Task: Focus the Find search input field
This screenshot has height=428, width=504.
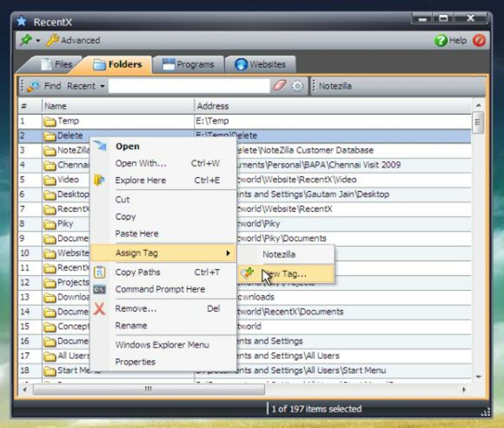Action: tap(189, 86)
